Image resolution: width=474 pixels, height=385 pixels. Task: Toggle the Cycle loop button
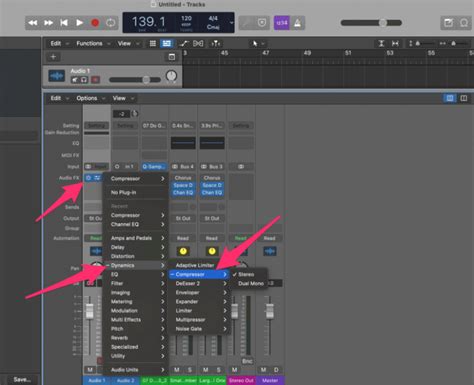(x=111, y=23)
